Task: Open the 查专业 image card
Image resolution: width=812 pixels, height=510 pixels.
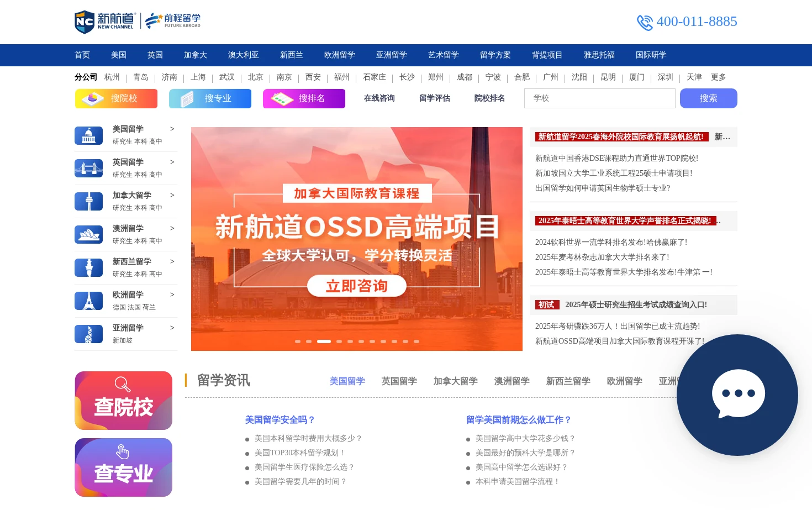Action: (x=124, y=467)
